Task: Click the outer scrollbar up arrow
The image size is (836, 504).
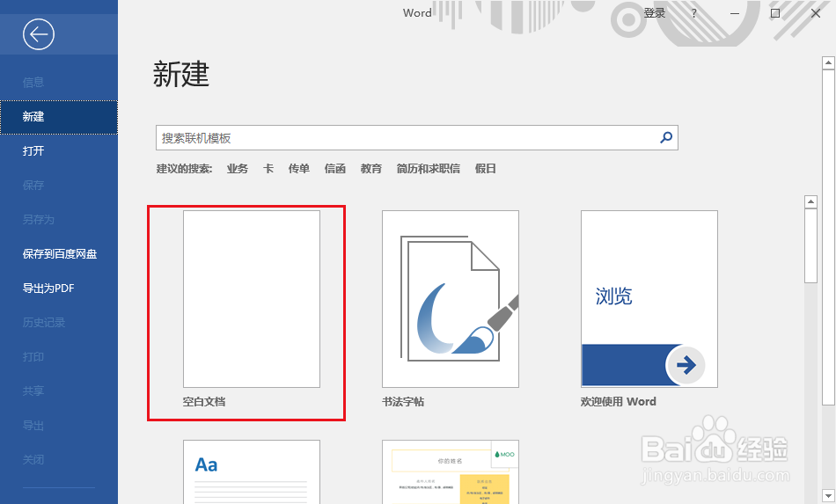Action: [828, 62]
